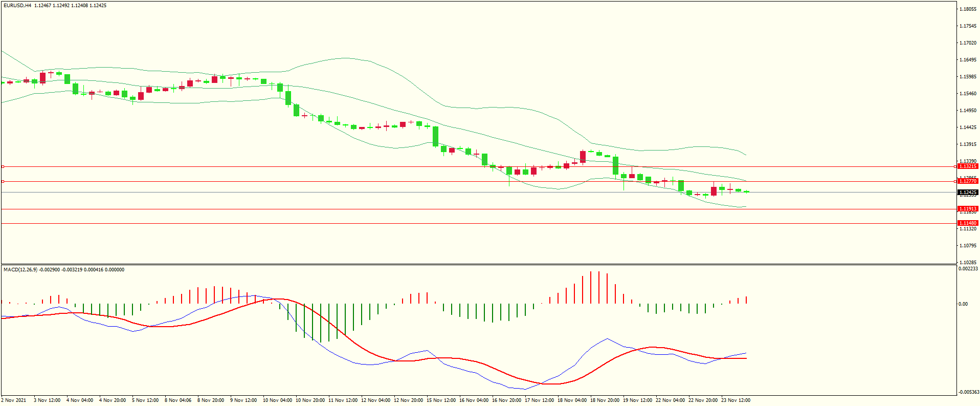Grab the right-end handle of the 1.13215 line
This screenshot has width=980, height=406.
955,166
